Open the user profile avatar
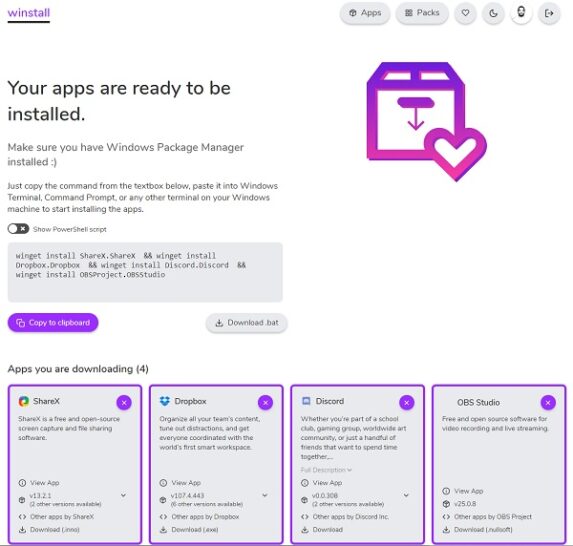This screenshot has width=573, height=546. coord(521,13)
